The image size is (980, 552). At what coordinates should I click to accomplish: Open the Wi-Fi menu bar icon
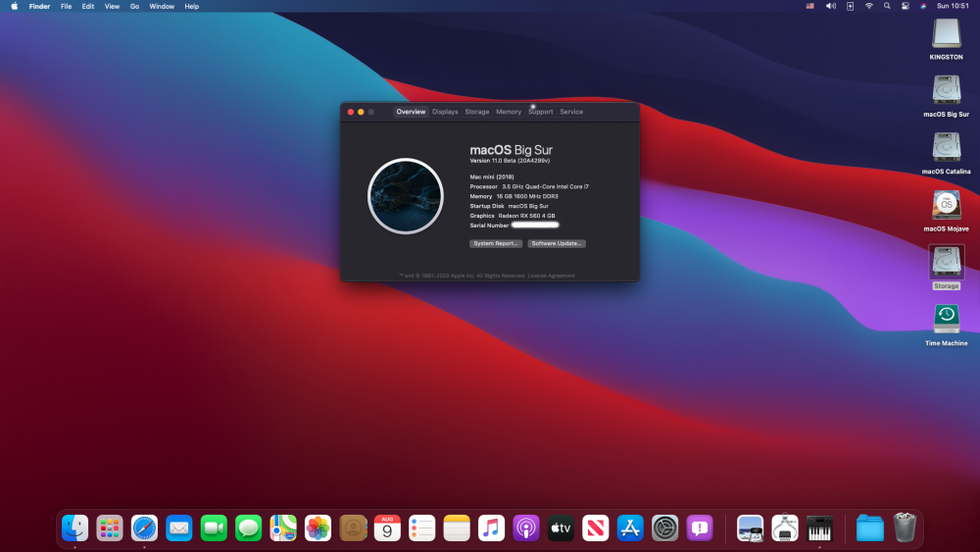(868, 6)
